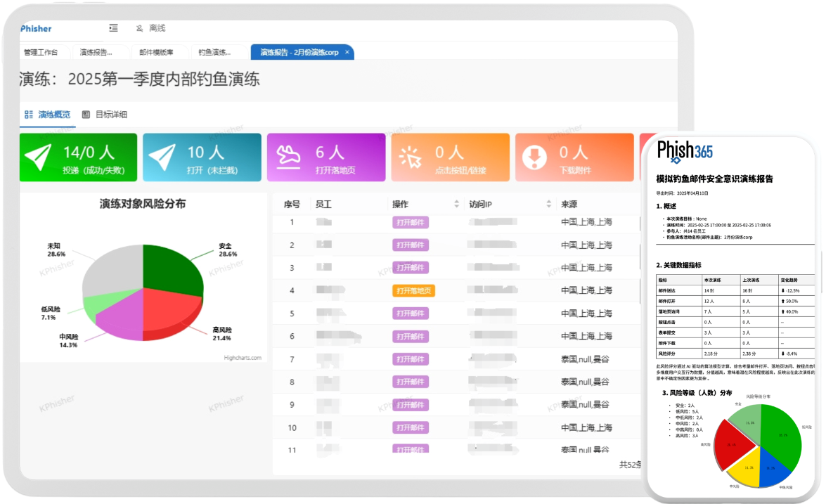Click the cursor click-link icon
This screenshot has height=504, width=826.
pos(411,157)
